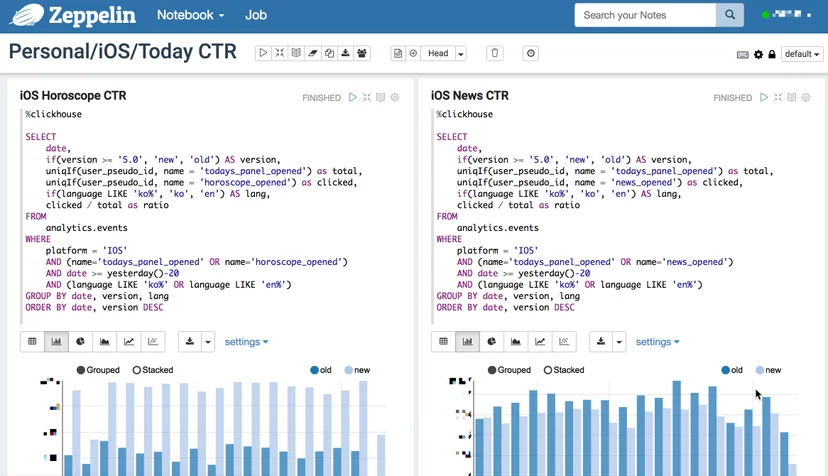Click the Zeppelin logo link
Viewport: 828px width, 476px height.
[73, 15]
